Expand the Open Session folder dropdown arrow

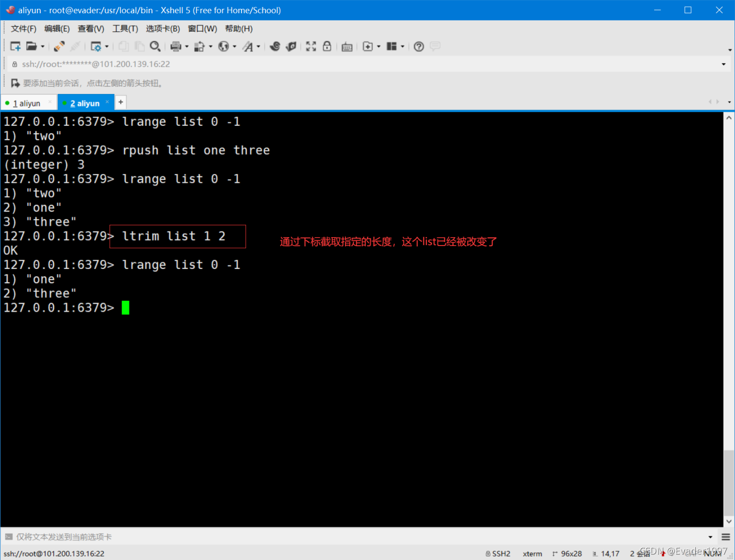(x=43, y=47)
